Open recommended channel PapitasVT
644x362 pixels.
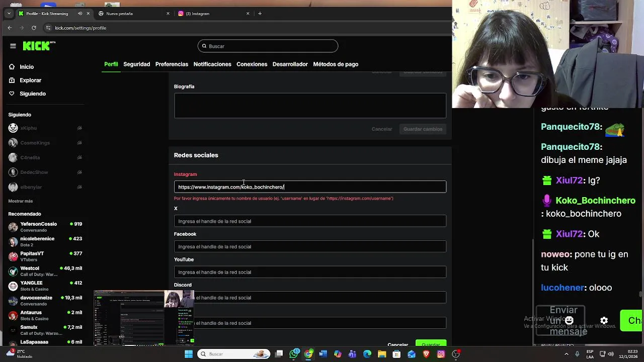coord(45,256)
